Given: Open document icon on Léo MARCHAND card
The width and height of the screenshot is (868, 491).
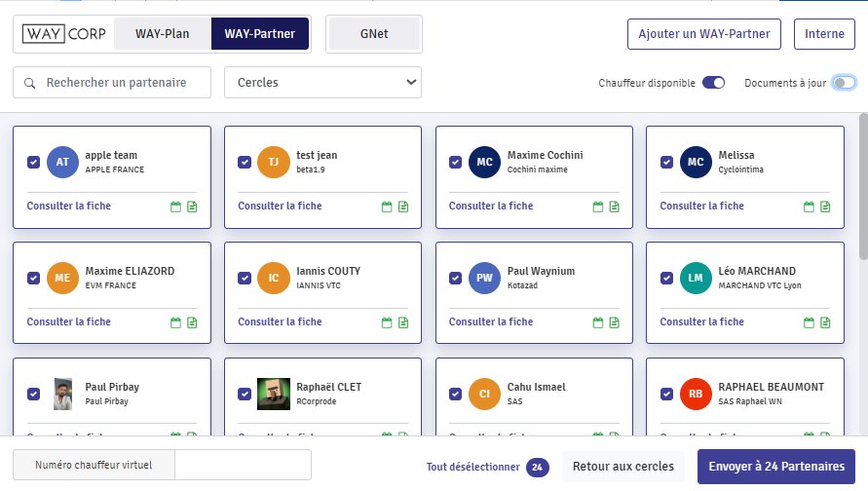Looking at the screenshot, I should [825, 322].
